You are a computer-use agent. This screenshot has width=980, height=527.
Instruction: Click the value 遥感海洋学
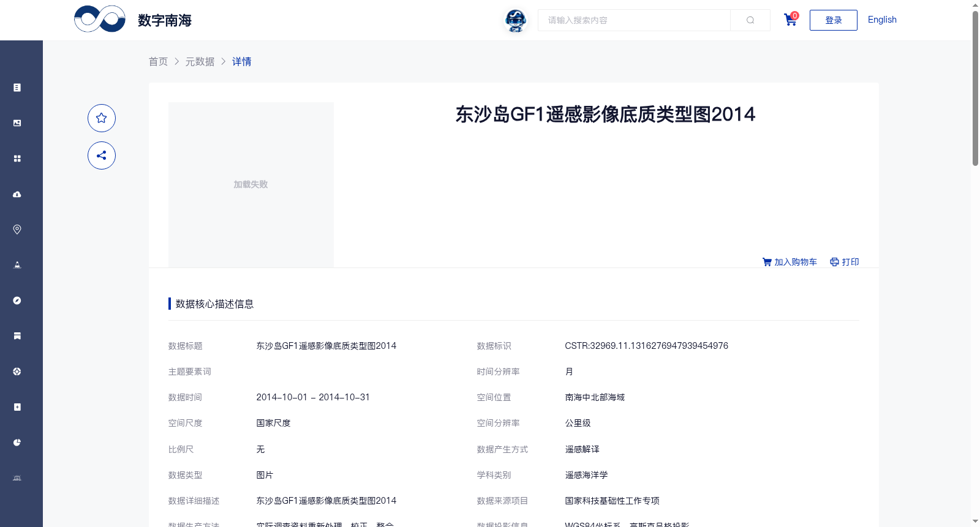586,475
